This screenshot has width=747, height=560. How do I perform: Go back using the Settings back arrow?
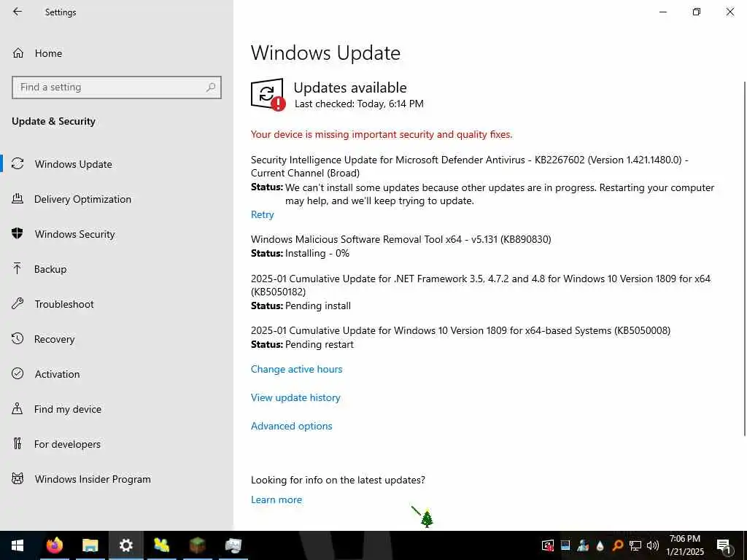(18, 12)
